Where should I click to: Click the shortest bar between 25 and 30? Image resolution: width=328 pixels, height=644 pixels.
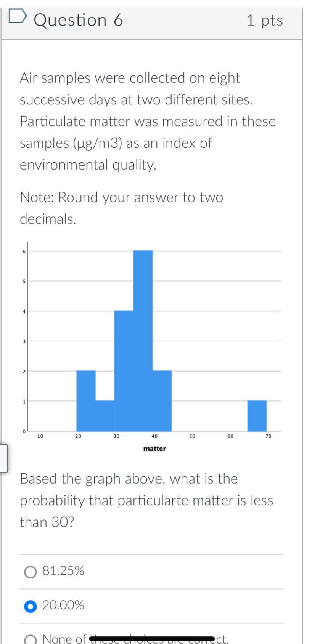[105, 415]
